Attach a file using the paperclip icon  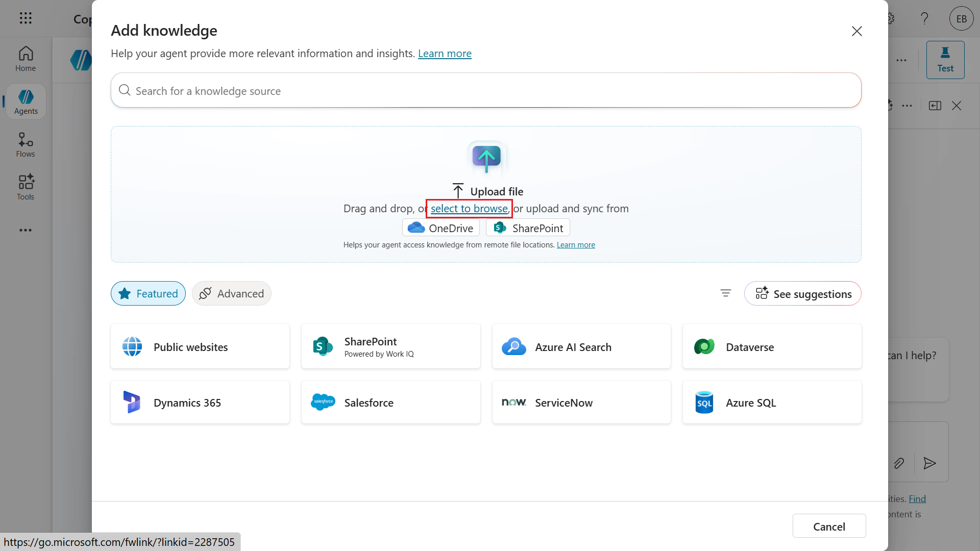click(899, 463)
